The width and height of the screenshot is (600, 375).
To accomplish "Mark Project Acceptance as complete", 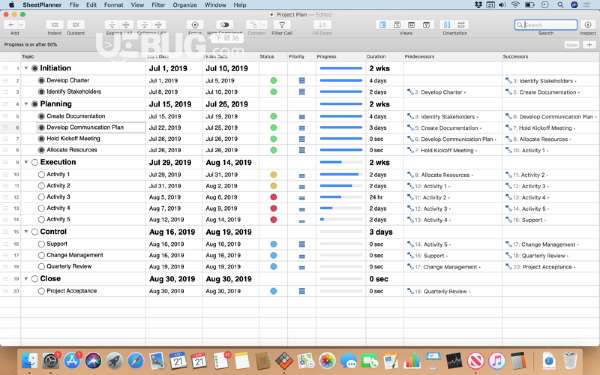I will 41,291.
